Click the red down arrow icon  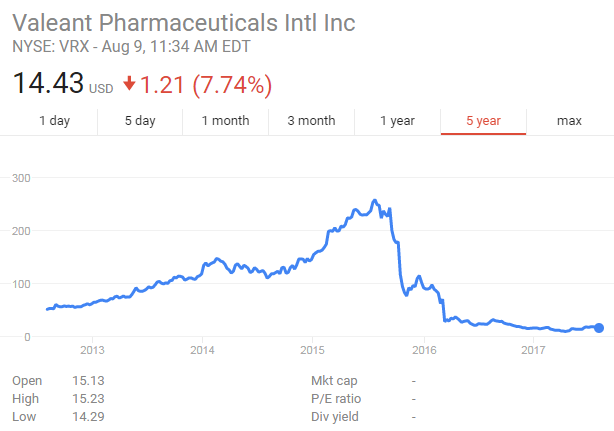129,84
